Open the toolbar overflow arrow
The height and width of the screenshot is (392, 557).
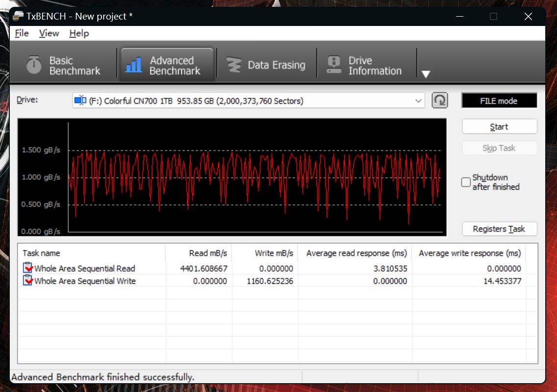(x=426, y=74)
